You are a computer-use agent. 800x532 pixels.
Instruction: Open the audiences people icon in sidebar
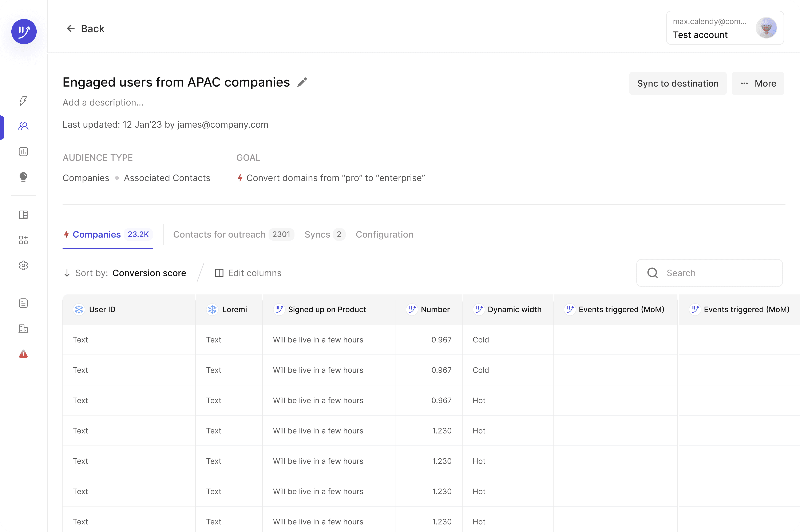pyautogui.click(x=23, y=126)
